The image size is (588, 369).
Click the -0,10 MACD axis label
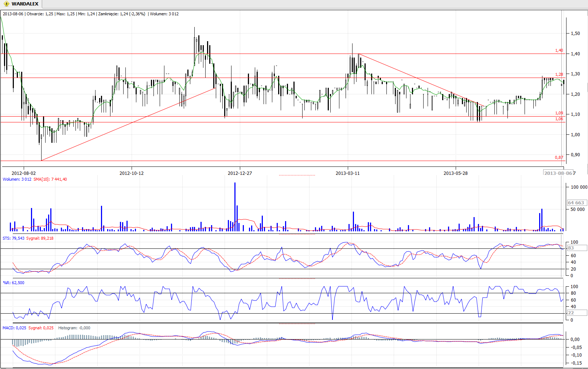coord(576,355)
